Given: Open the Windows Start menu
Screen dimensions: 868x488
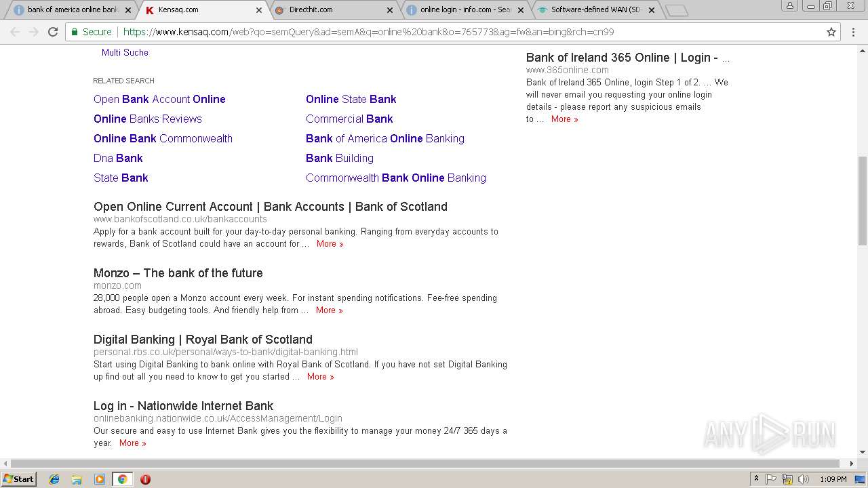Looking at the screenshot, I should [19, 479].
